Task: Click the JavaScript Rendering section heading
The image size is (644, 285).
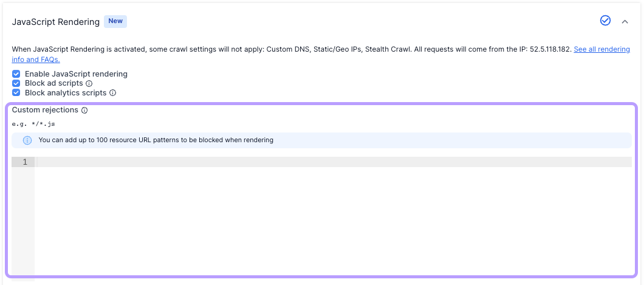Action: click(x=56, y=22)
